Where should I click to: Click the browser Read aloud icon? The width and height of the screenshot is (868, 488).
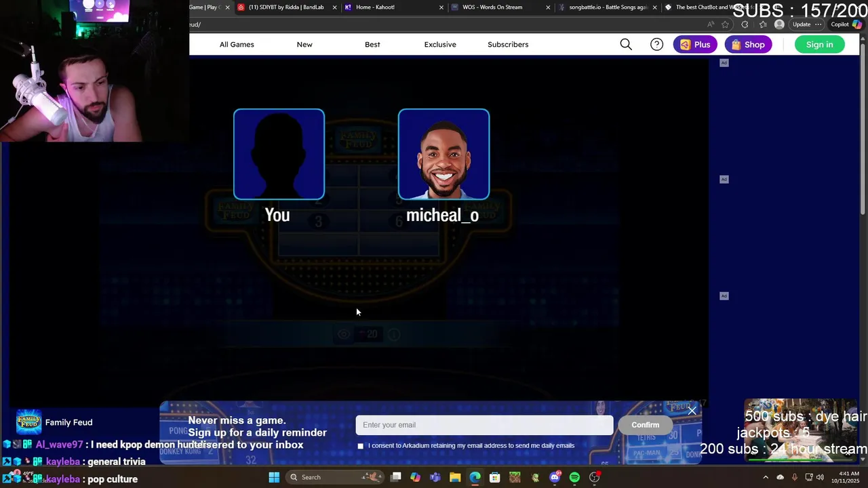710,24
